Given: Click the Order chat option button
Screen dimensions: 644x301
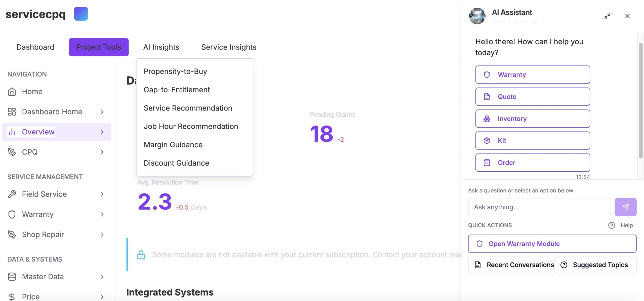Looking at the screenshot, I should [x=533, y=163].
